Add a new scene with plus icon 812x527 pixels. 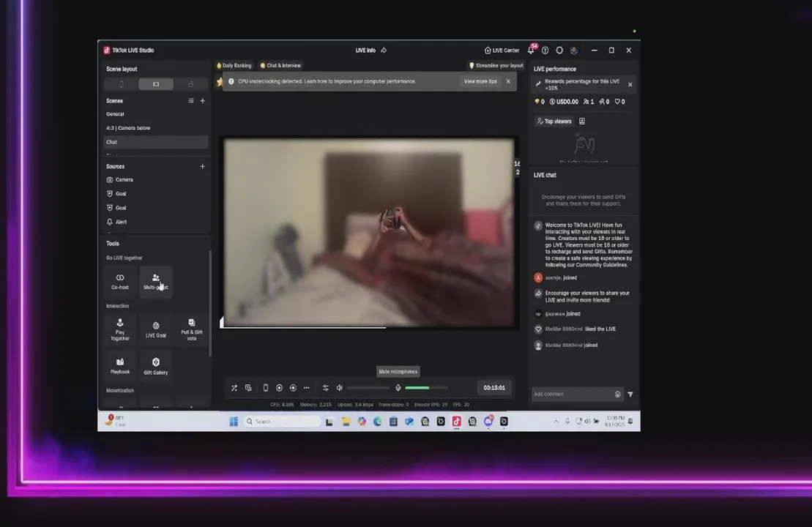[x=203, y=101]
